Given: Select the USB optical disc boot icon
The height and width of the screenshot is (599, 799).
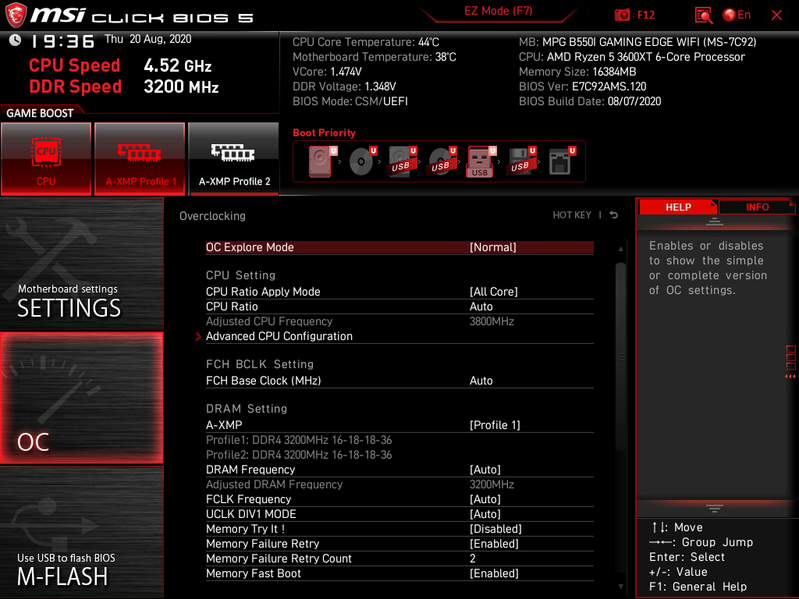Looking at the screenshot, I should [442, 162].
